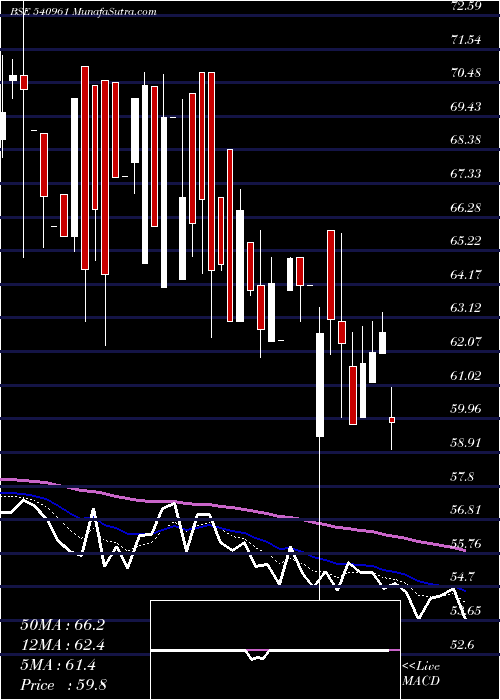Select the 63.12 price axis label
Screen dimensions: 500x700
466,308
